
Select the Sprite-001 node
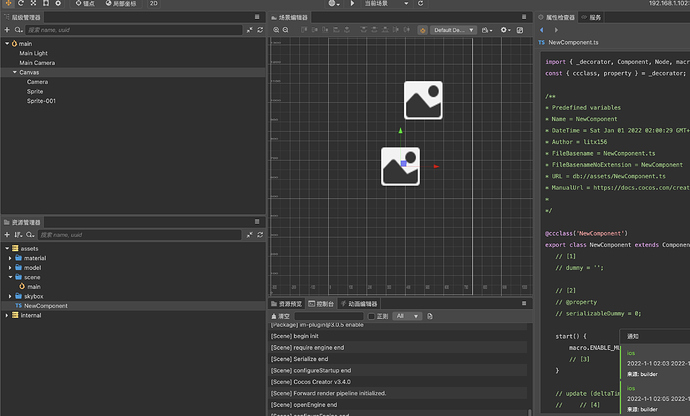click(x=41, y=101)
